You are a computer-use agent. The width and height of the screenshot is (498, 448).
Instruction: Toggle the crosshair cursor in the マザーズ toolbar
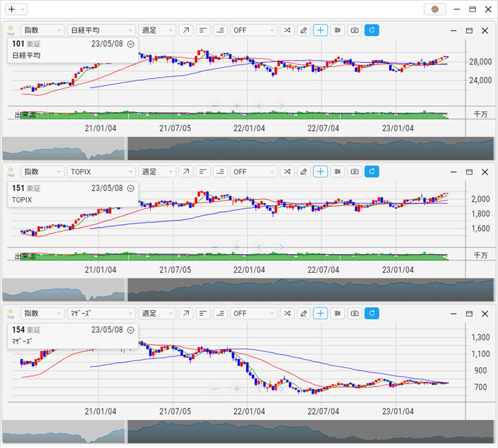pyautogui.click(x=321, y=313)
